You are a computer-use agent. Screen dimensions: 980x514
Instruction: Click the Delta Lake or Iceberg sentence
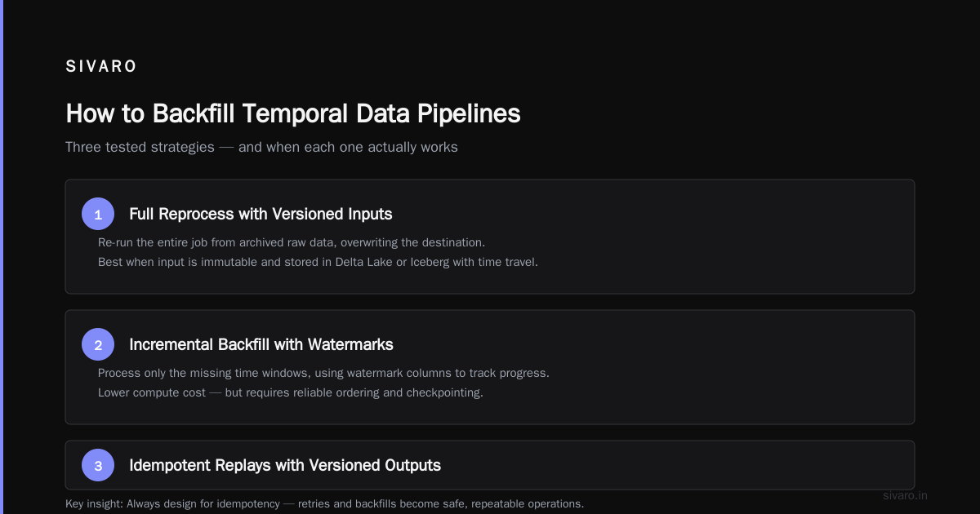318,262
